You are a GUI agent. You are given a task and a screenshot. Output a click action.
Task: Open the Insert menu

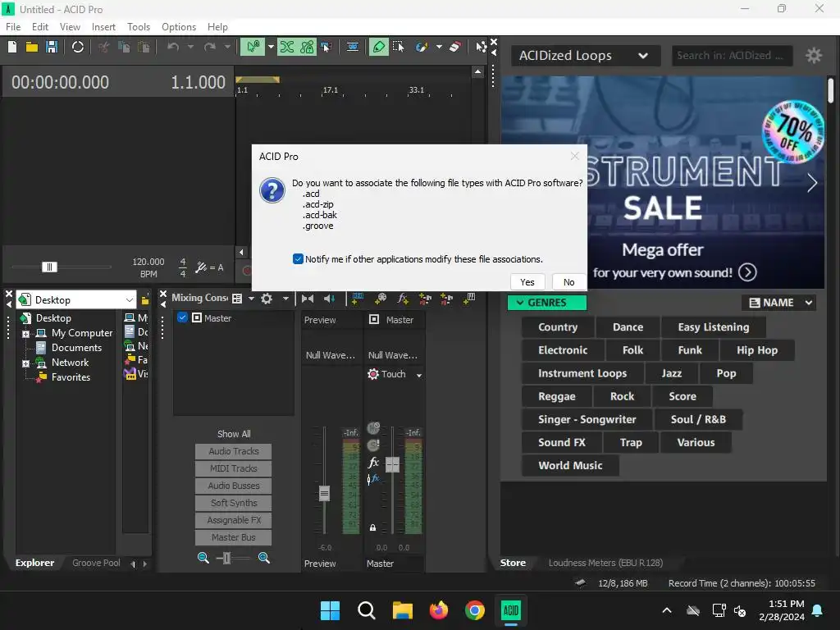[x=103, y=27]
